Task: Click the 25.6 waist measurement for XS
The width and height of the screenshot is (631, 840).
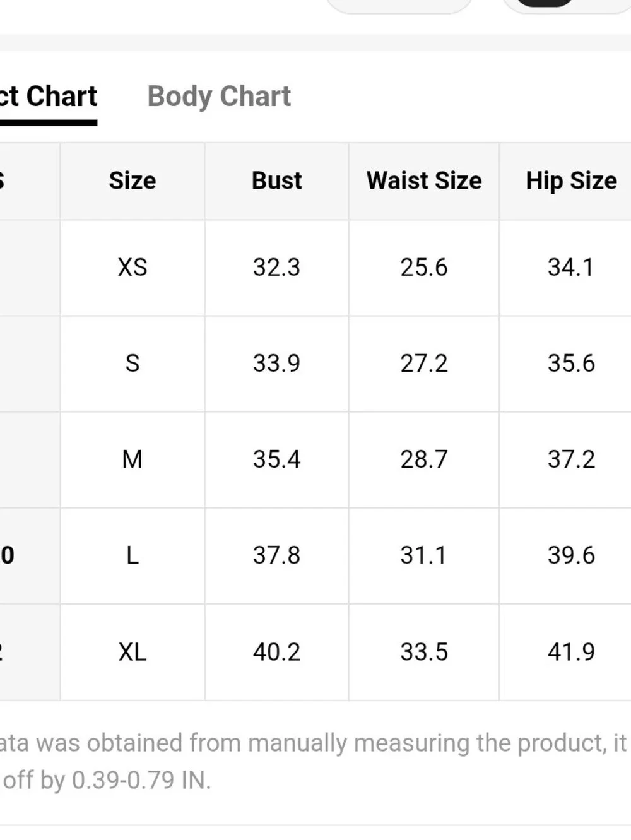Action: pyautogui.click(x=424, y=268)
